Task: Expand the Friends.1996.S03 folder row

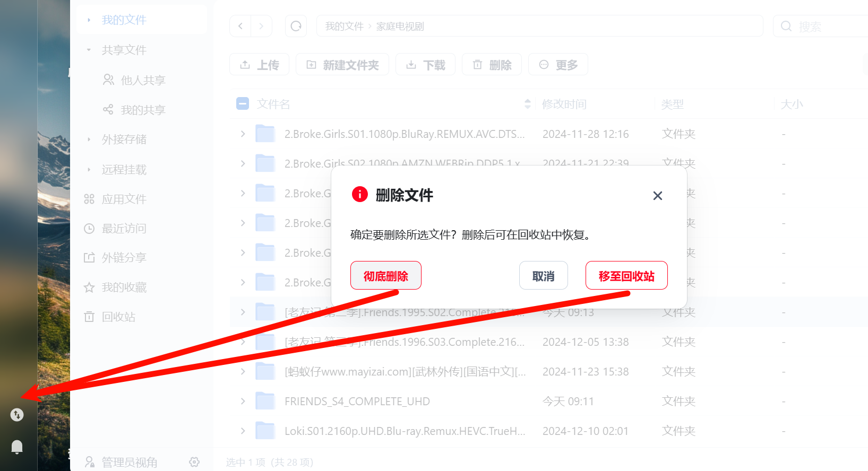Action: [243, 342]
